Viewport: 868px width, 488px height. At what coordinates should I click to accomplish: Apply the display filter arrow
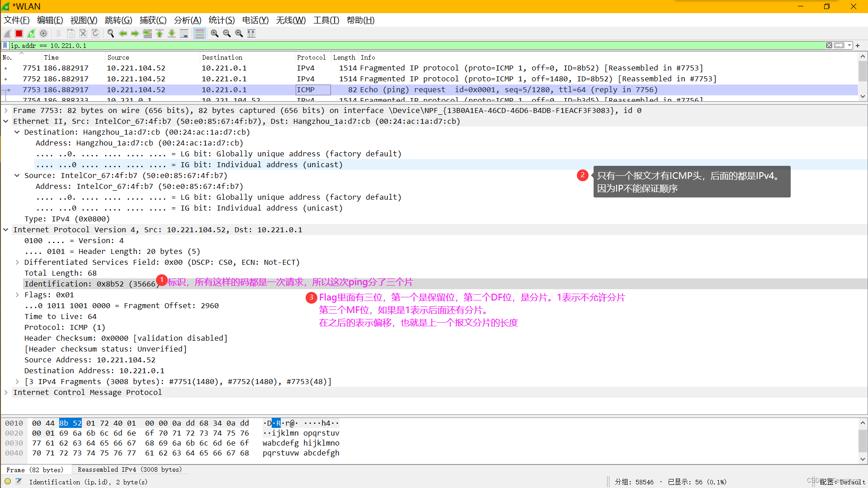point(840,46)
